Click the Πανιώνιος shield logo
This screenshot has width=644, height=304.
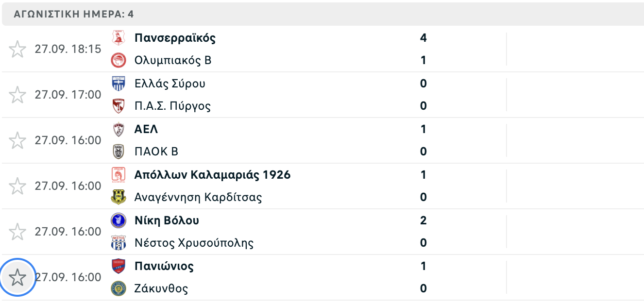[119, 266]
